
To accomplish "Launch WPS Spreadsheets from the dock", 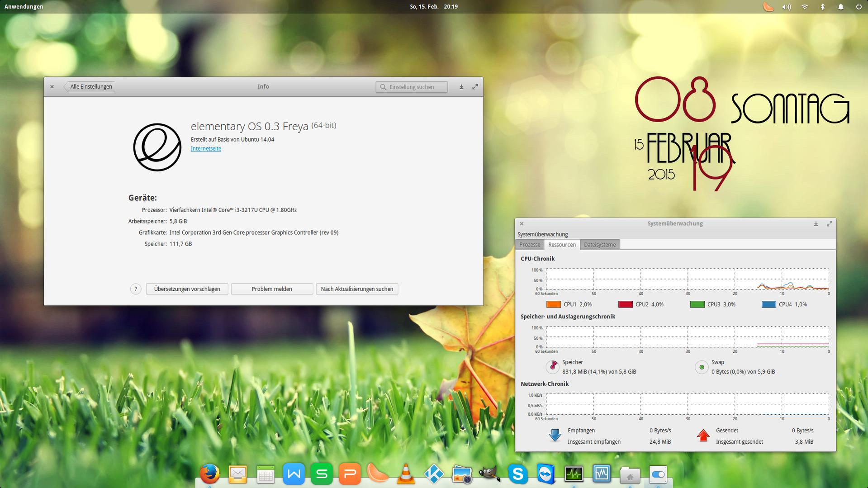I will [322, 474].
